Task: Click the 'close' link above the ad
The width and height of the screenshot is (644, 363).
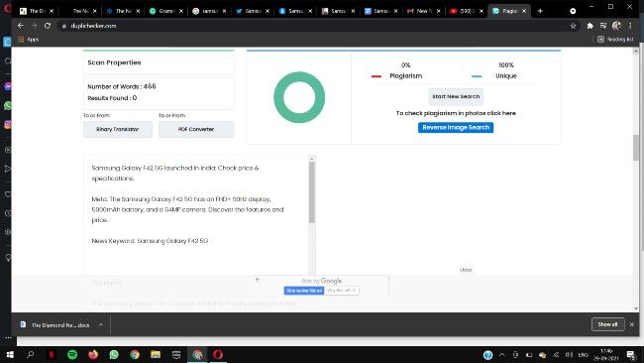Action: tap(466, 270)
